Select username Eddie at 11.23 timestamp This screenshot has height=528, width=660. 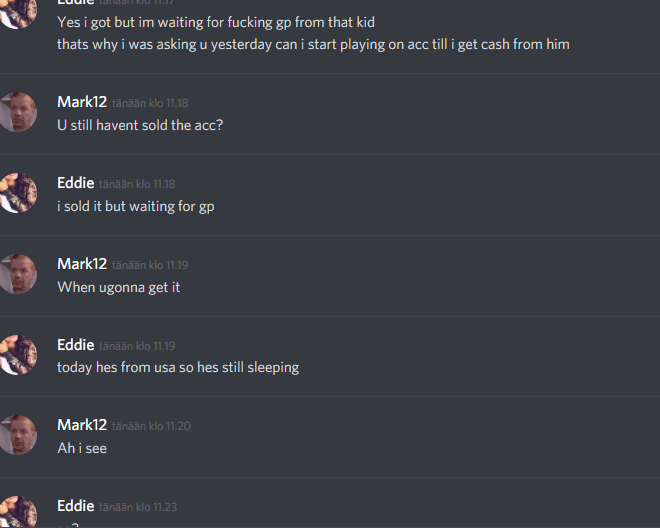coord(76,506)
